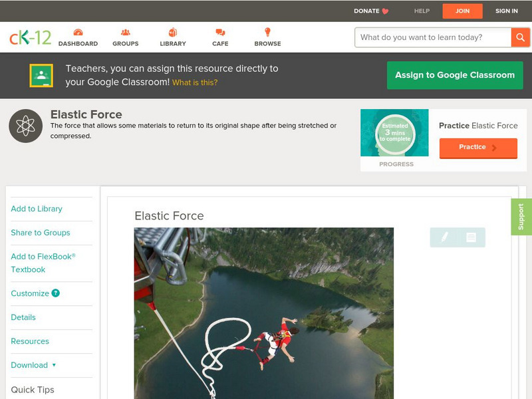This screenshot has width=532, height=399.
Task: Click the 'Quick Tips' sidebar heading
Action: (x=33, y=390)
